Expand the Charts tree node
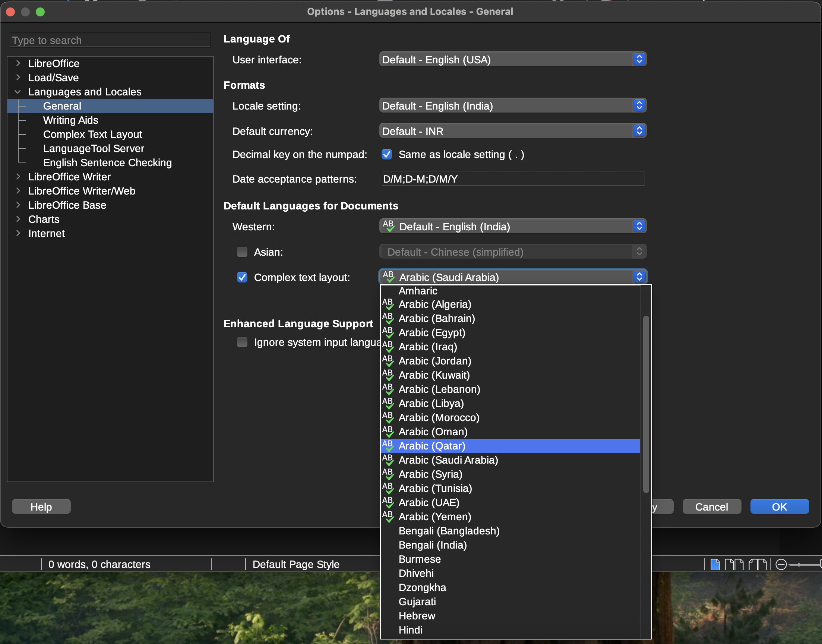Viewport: 822px width, 644px height. tap(18, 219)
